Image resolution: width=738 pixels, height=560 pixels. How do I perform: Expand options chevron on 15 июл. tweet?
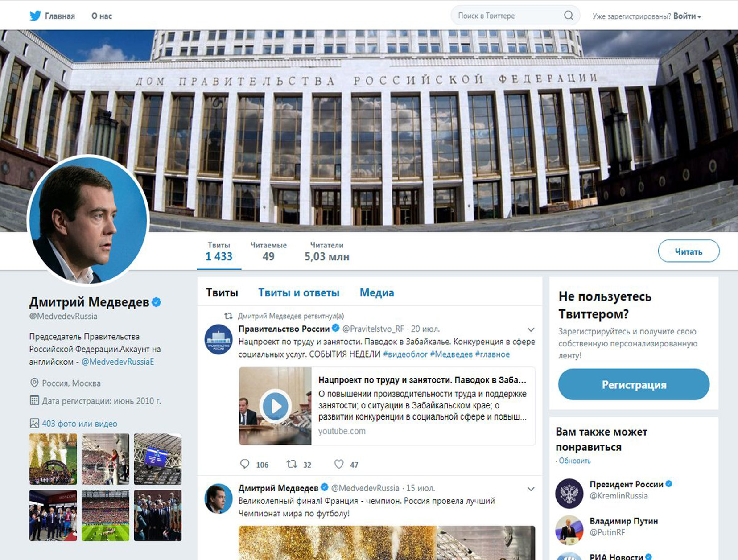click(531, 489)
